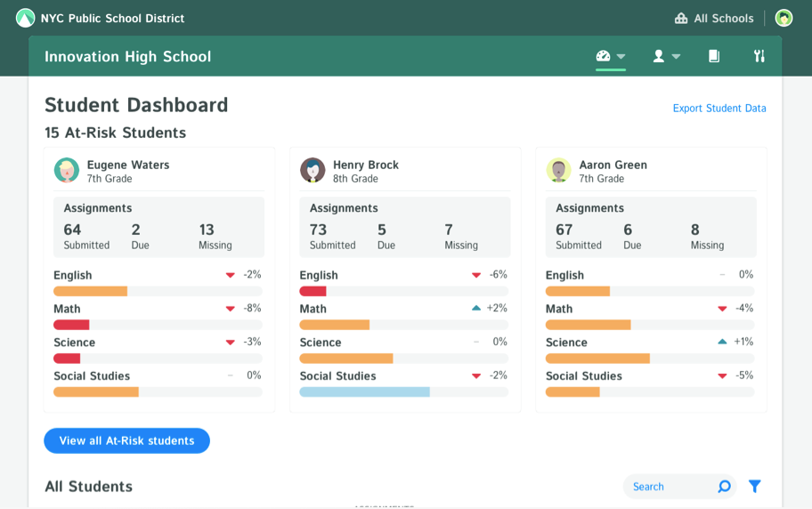
Task: Click Henry Brock's Math up-trend arrow
Action: coord(476,308)
